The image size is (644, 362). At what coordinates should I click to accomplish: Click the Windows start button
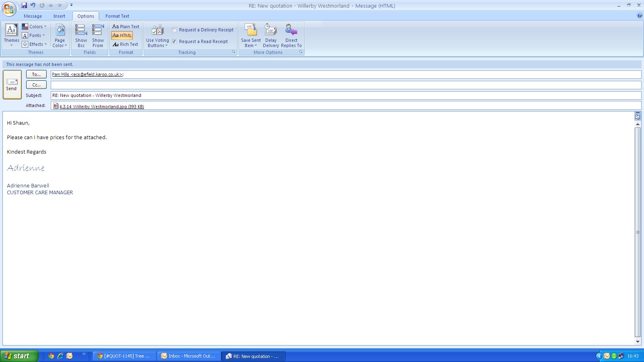19,356
